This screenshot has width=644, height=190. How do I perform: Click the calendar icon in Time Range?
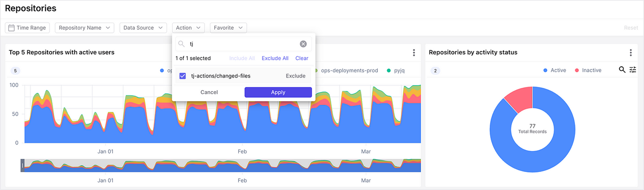11,28
